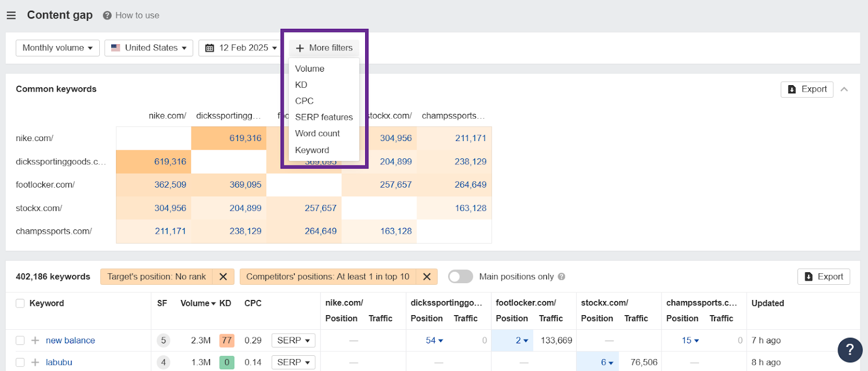Check the new balance row checkbox
868x371 pixels.
coord(20,341)
